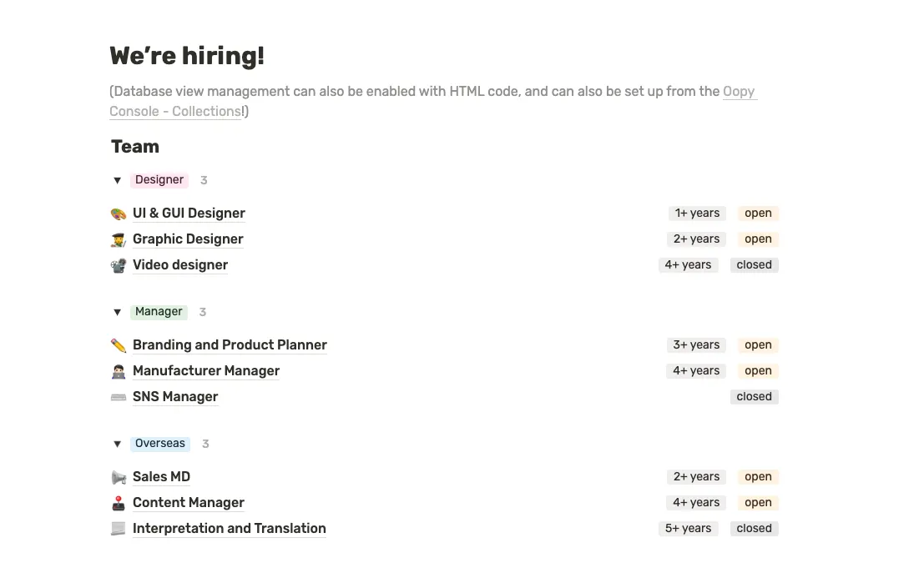Collapse the Manager group triangle
919x588 pixels.
[x=118, y=312]
